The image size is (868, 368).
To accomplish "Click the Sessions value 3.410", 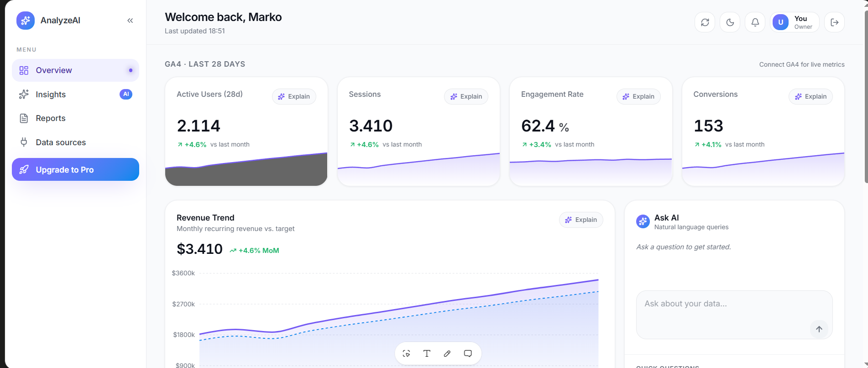I will 371,126.
